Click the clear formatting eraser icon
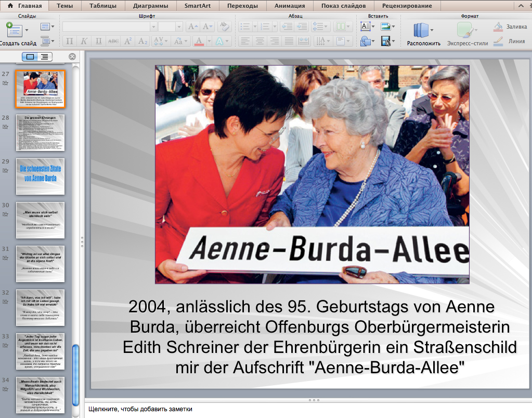This screenshot has height=418, width=532. click(x=224, y=27)
